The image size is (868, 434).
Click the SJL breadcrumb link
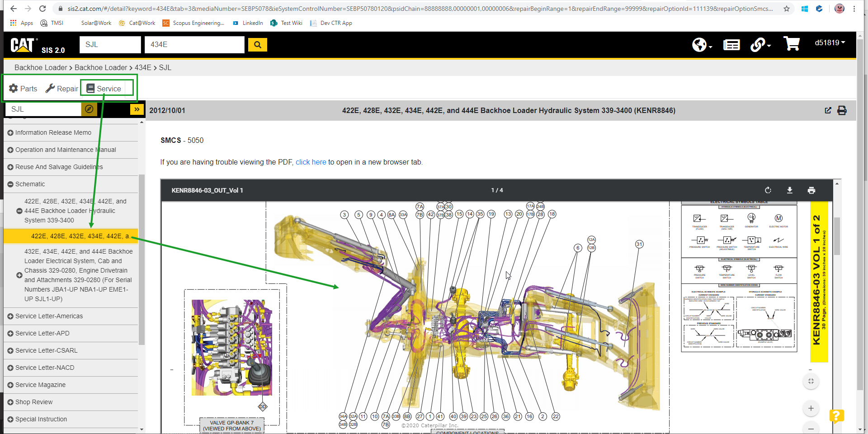coord(165,67)
